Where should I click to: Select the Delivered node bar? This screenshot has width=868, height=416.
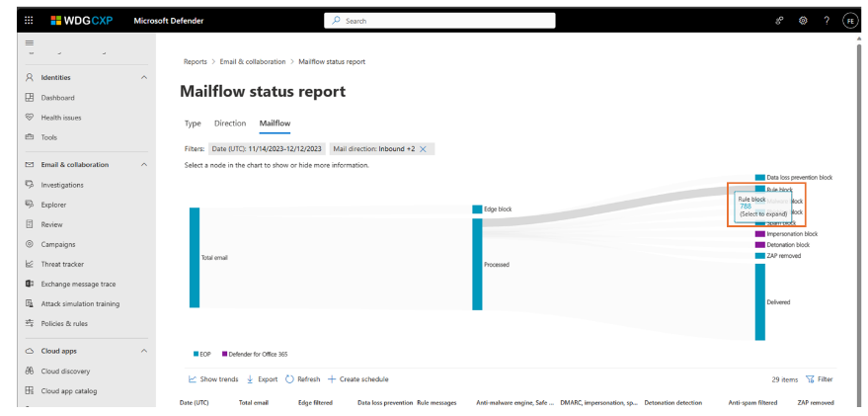(760, 302)
